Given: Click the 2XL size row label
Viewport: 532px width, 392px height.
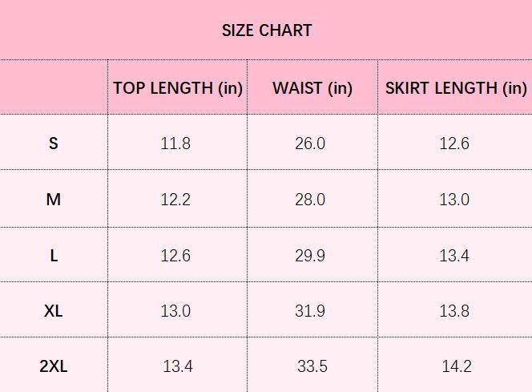Looking at the screenshot, I should [x=54, y=366].
